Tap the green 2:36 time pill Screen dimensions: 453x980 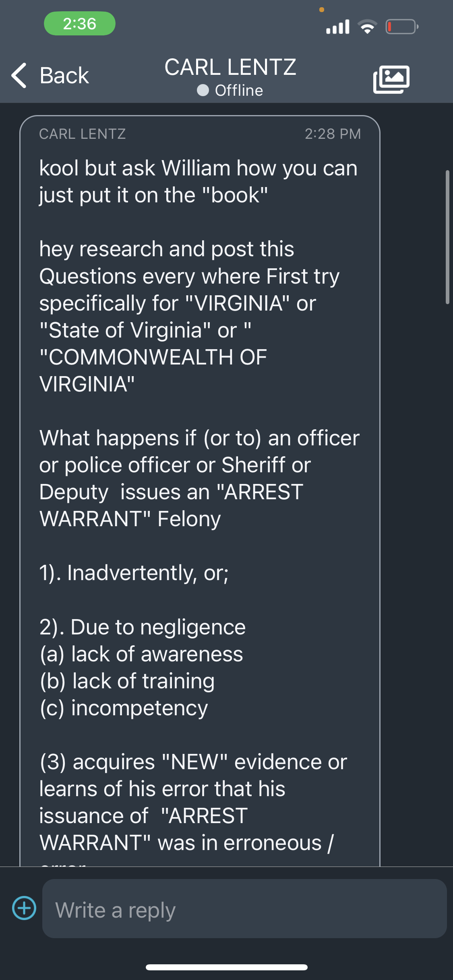pos(80,23)
